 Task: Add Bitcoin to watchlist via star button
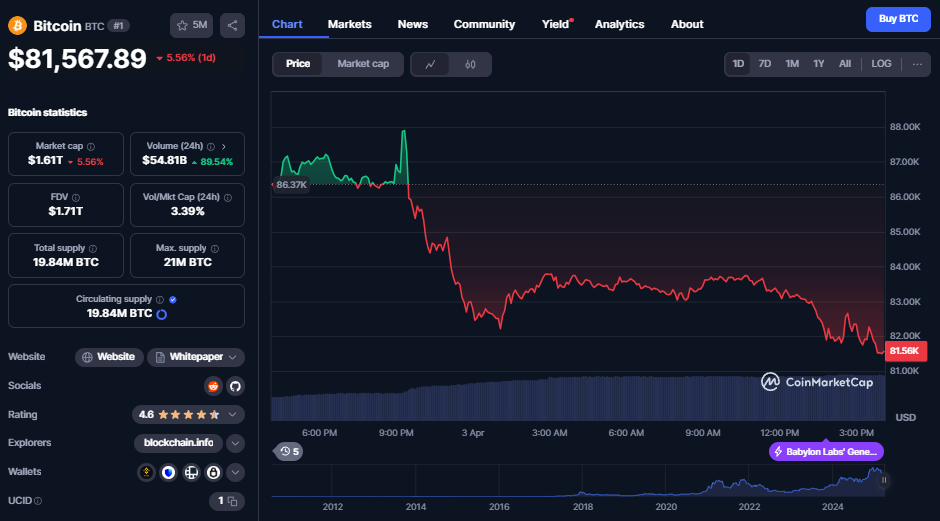pyautogui.click(x=191, y=25)
